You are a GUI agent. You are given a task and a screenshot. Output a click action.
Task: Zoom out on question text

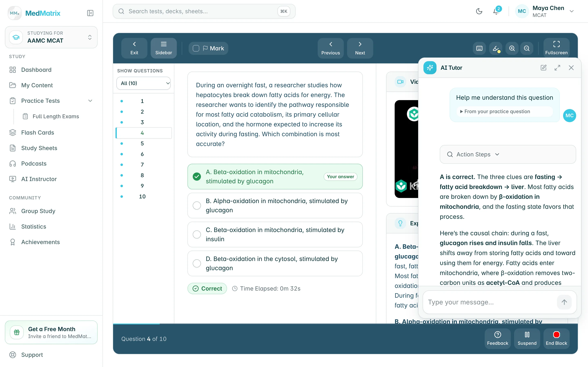point(527,48)
